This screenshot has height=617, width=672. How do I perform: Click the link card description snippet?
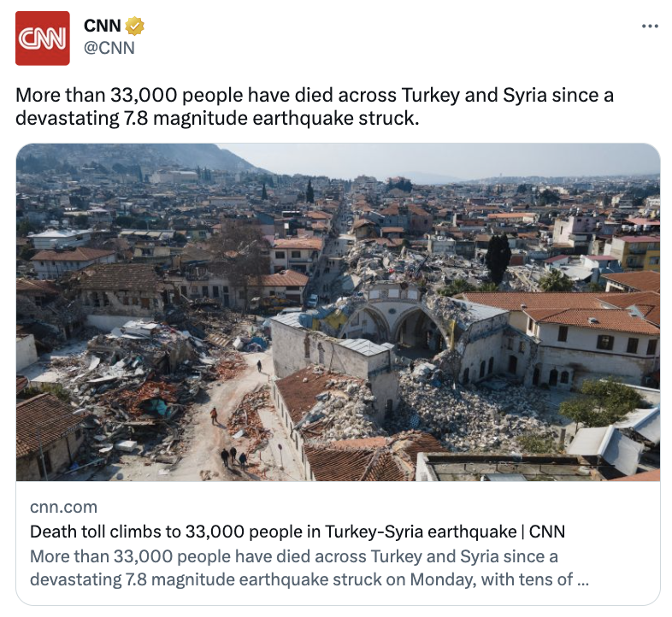(309, 567)
